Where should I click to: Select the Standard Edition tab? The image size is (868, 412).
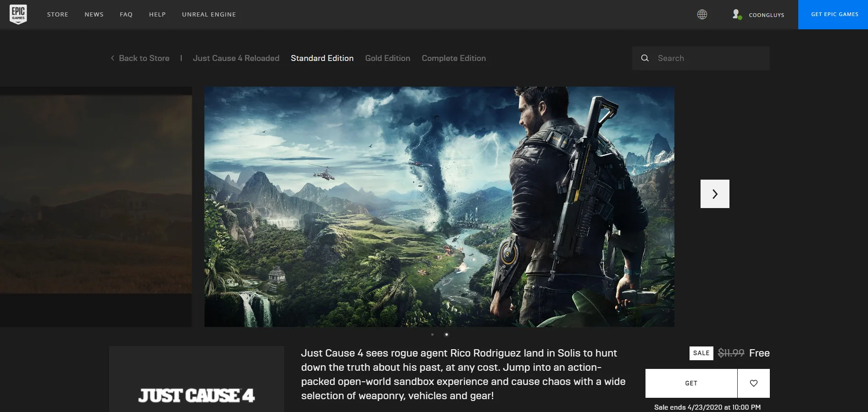(322, 58)
